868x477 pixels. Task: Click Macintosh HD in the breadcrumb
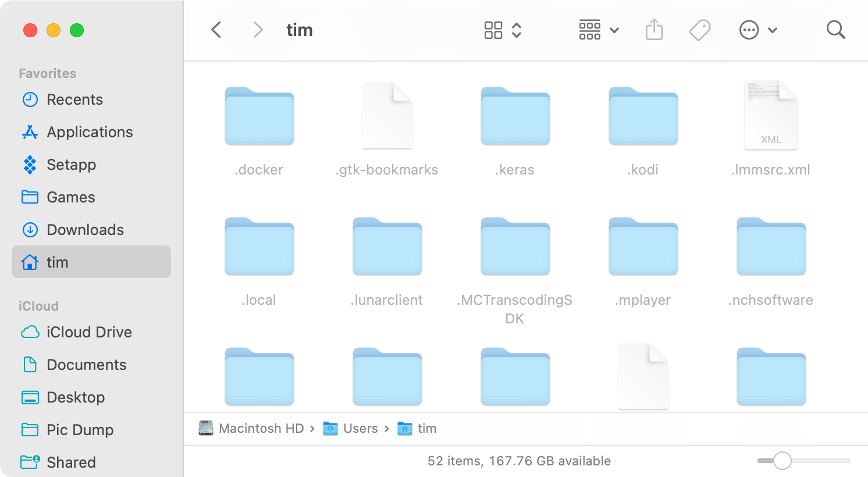pos(261,428)
